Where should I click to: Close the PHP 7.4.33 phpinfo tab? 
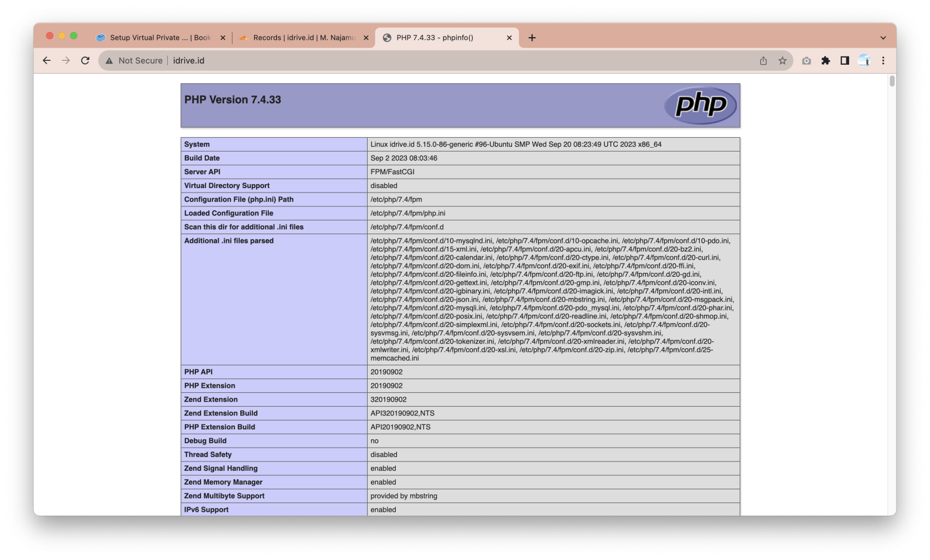click(509, 38)
